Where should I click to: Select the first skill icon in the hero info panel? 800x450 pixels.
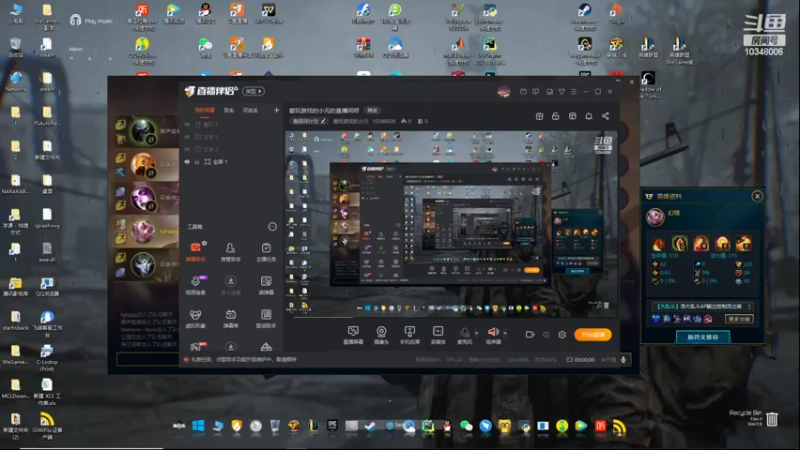pos(659,243)
